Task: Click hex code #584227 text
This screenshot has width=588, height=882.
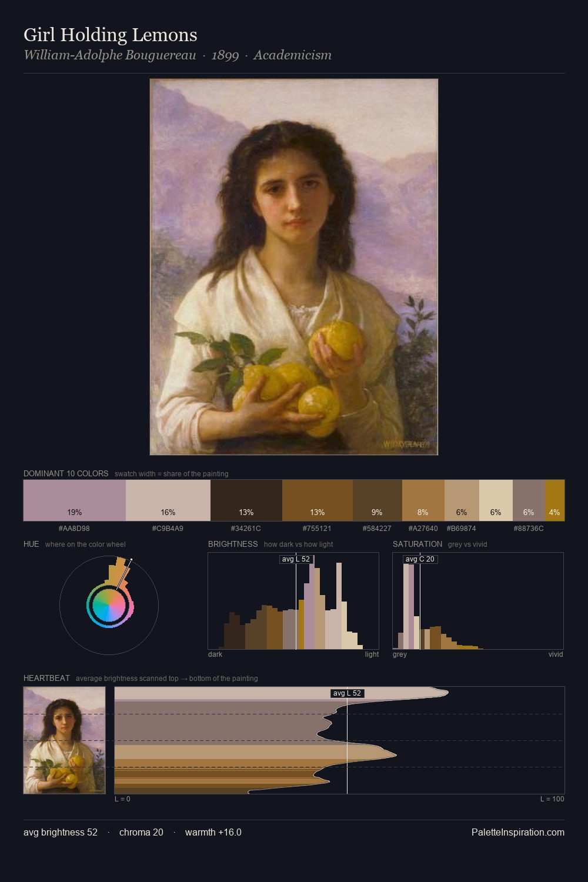Action: point(377,529)
